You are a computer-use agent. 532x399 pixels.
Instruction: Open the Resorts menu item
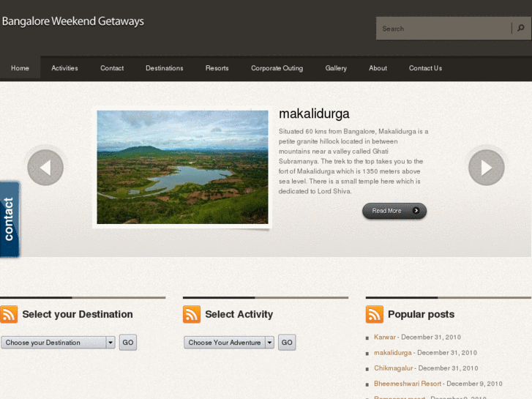pyautogui.click(x=217, y=68)
